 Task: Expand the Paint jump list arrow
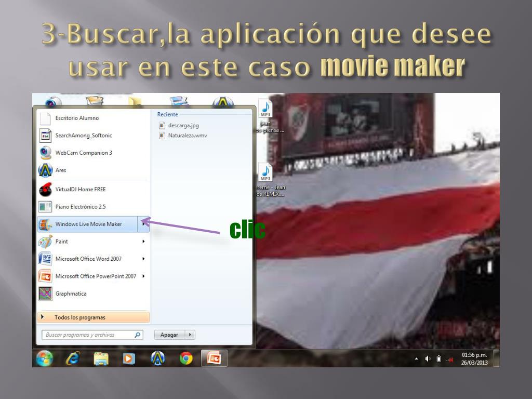click(x=143, y=242)
